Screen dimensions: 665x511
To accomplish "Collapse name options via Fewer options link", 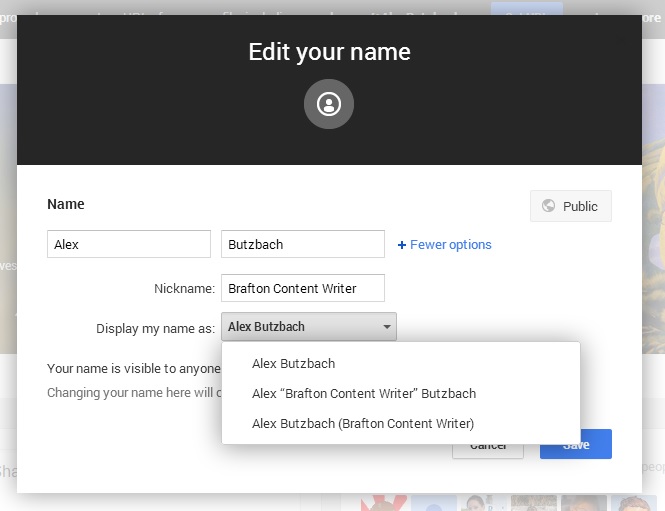I will 450,245.
